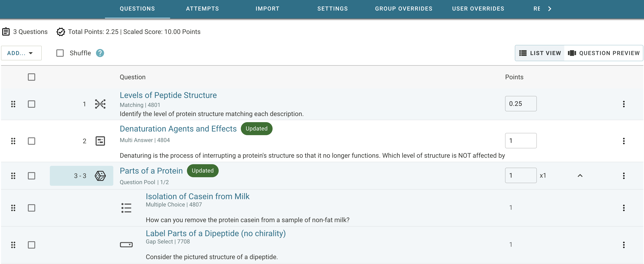Click the Question Pool dice icon

click(100, 176)
